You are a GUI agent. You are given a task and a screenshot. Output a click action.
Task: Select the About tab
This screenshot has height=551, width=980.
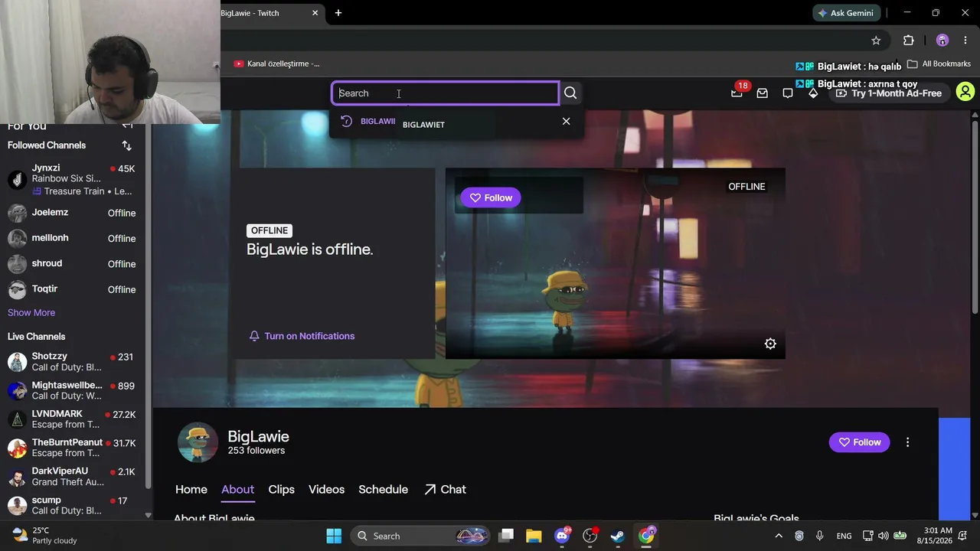[x=237, y=490]
